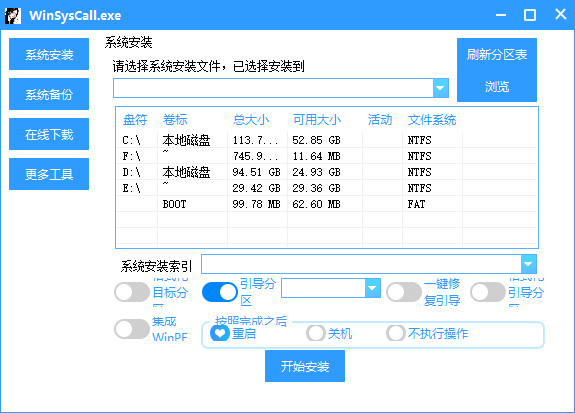The image size is (575, 413).
Task: Click the 文件系统 column header
Action: (x=432, y=120)
